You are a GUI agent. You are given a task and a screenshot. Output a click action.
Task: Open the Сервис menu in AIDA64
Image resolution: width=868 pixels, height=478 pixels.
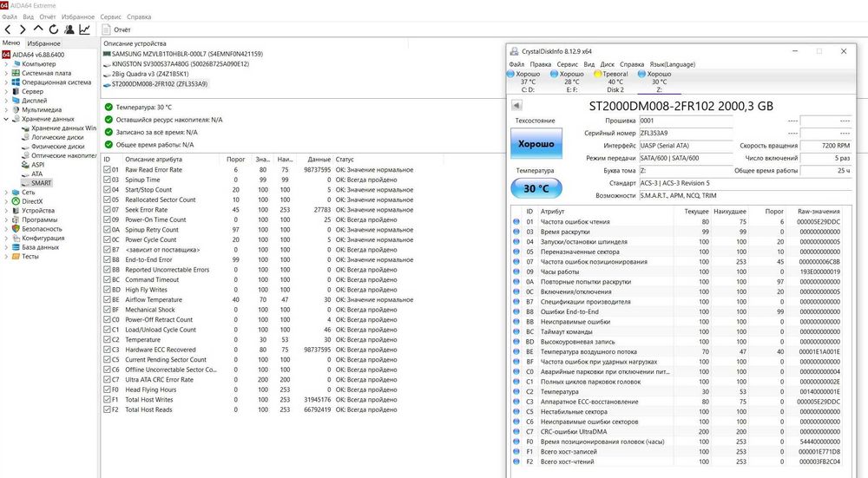pyautogui.click(x=111, y=16)
